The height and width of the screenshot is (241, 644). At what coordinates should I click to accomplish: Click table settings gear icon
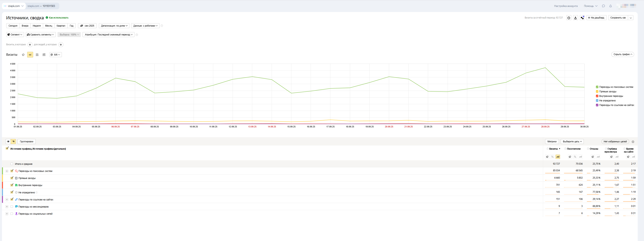[x=633, y=142]
